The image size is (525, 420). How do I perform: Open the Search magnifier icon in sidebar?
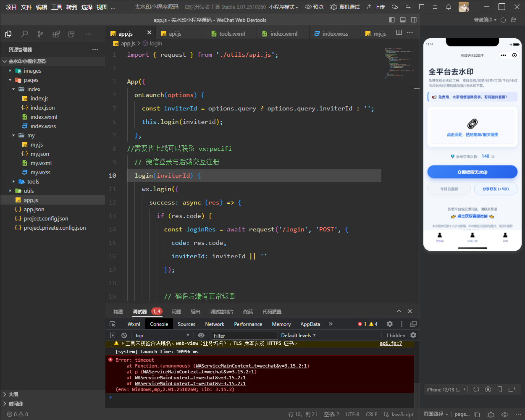(24, 34)
